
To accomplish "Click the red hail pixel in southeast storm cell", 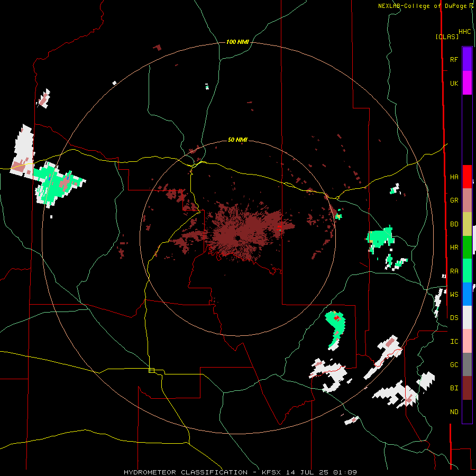I will coord(337,318).
